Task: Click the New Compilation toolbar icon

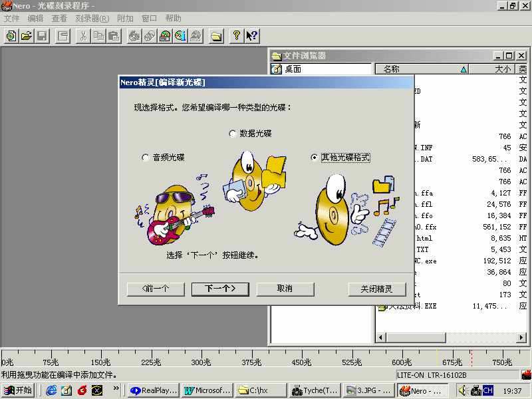Action: (11, 36)
